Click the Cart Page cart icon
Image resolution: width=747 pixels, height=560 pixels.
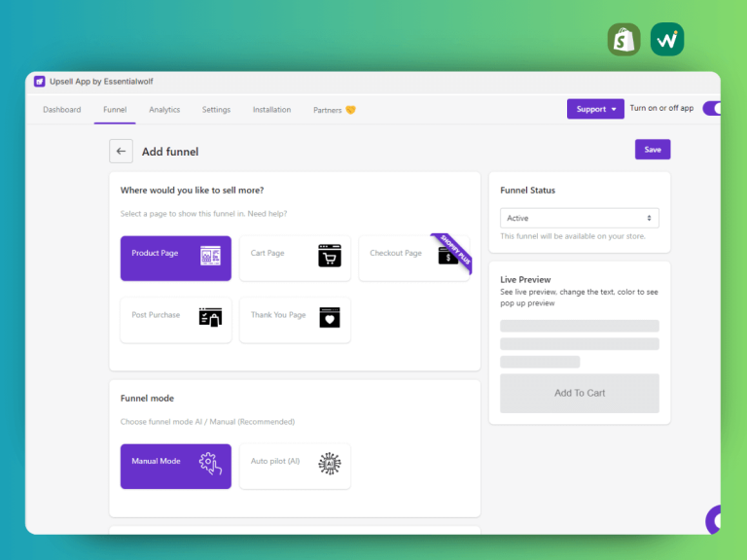330,256
